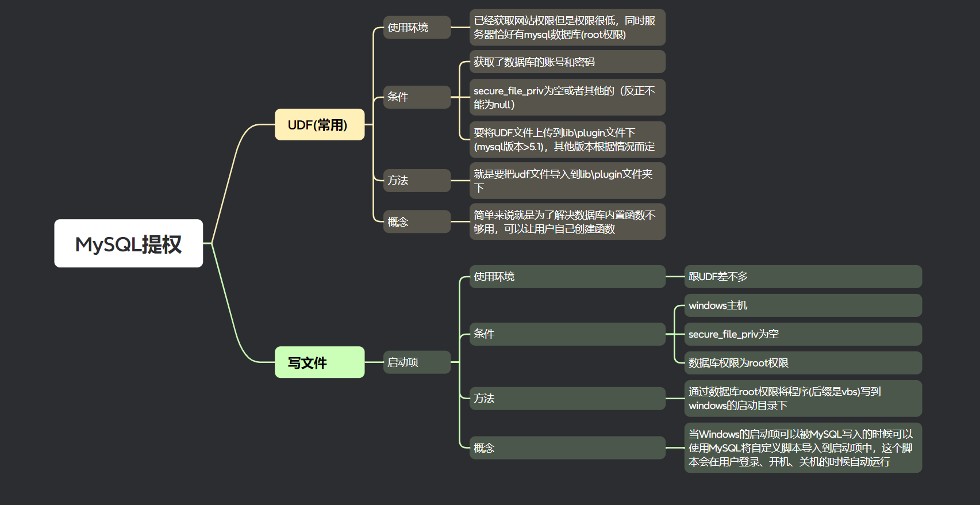Click 条件 node under 启动项
The height and width of the screenshot is (505, 980).
567,334
